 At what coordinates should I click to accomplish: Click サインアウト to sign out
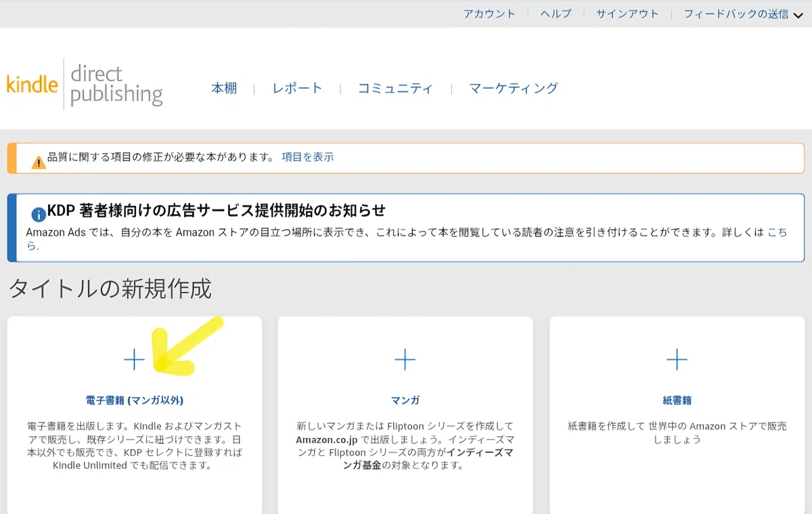point(627,14)
